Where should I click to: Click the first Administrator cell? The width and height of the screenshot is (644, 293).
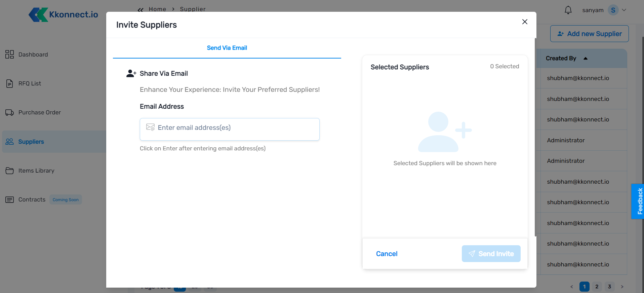coord(566,140)
